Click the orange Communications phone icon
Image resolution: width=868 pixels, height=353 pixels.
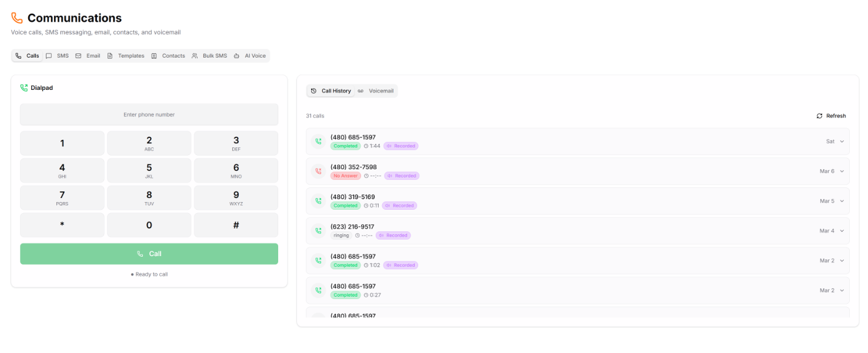[17, 18]
